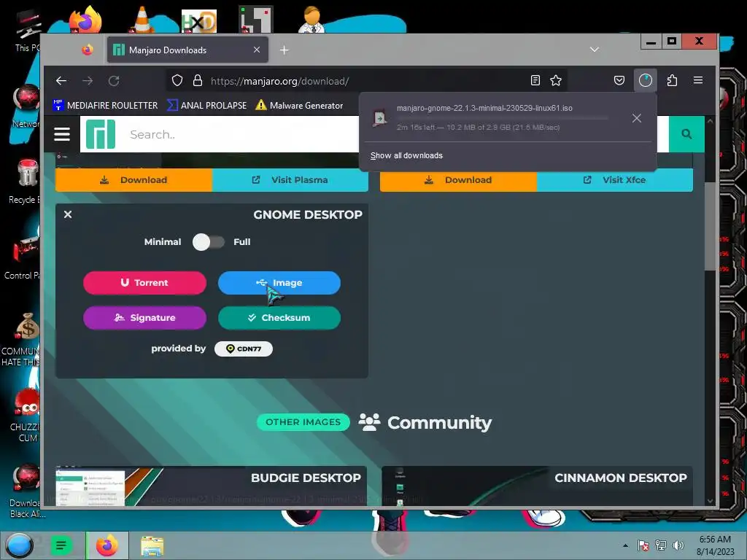Viewport: 747px width, 560px height.
Task: Click the Plasma Download button
Action: [x=134, y=180]
